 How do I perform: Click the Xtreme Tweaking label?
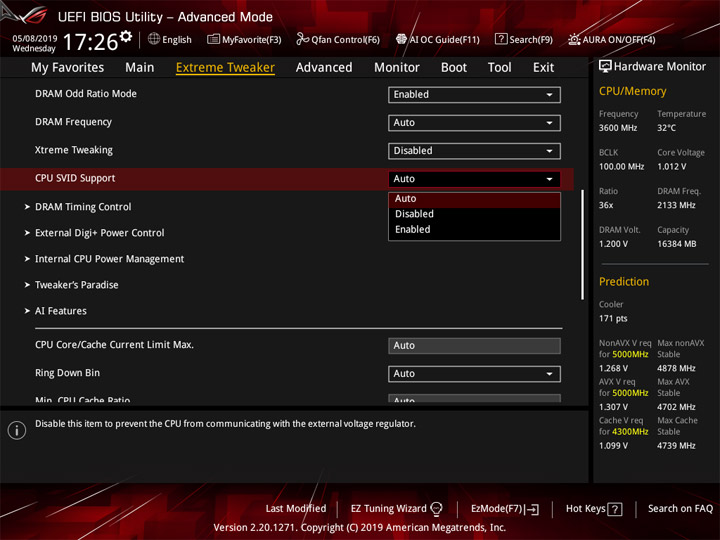click(74, 150)
